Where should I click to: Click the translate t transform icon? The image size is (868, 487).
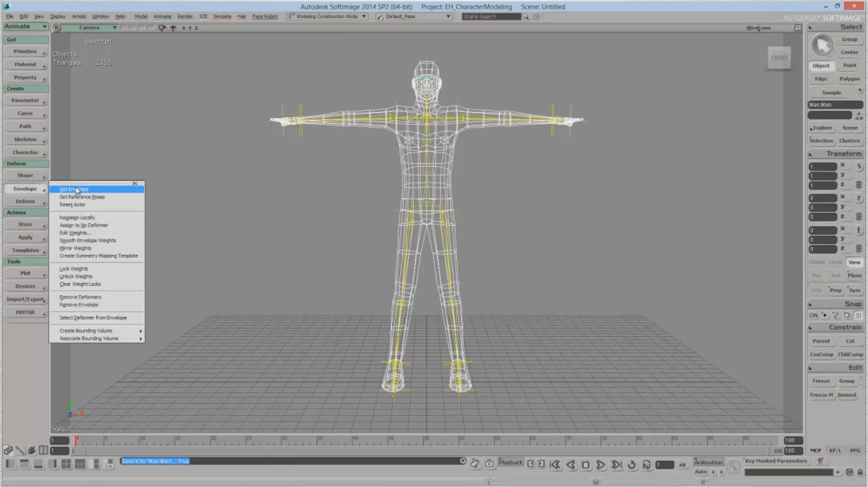coord(859,230)
